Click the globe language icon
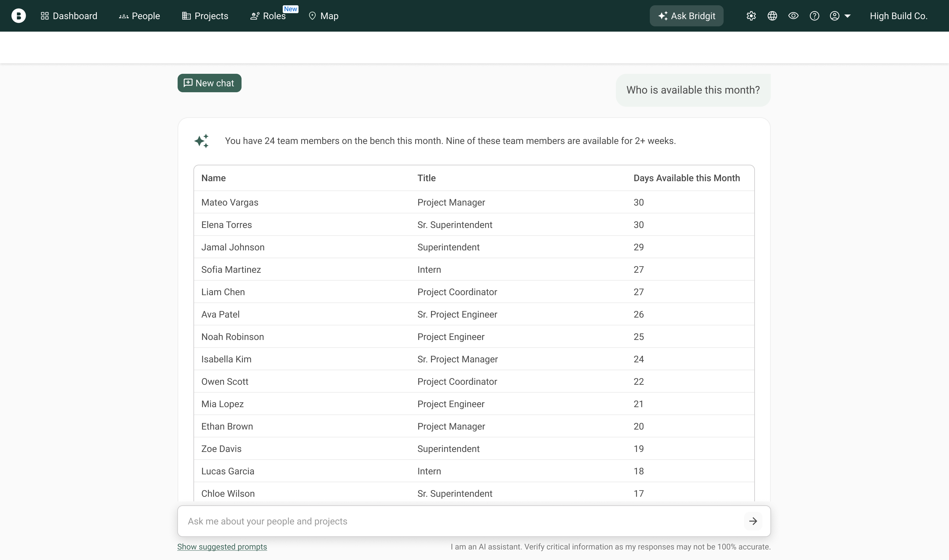The image size is (949, 560). pos(772,16)
